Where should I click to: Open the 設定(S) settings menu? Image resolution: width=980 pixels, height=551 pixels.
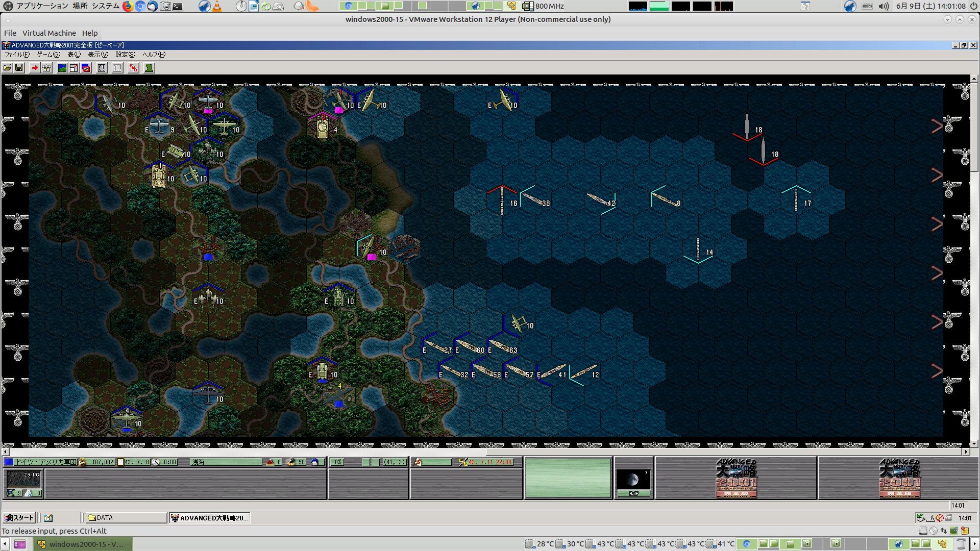[125, 55]
